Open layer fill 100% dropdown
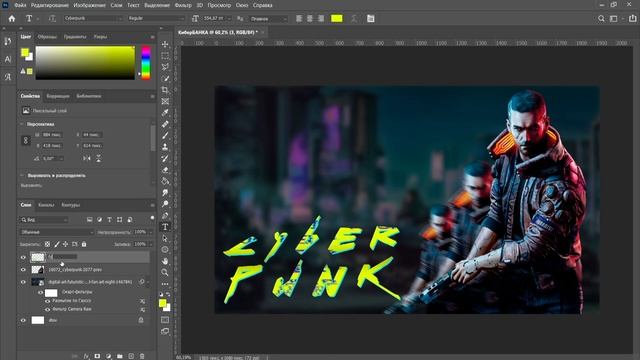Image resolution: width=640 pixels, height=360 pixels. tap(151, 244)
